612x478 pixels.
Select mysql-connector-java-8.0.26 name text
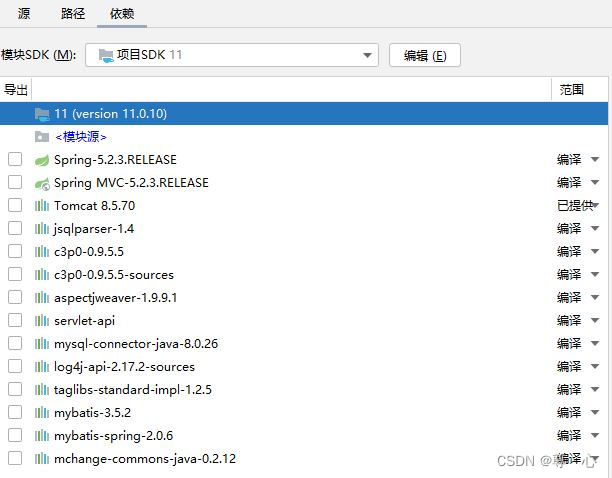click(136, 344)
